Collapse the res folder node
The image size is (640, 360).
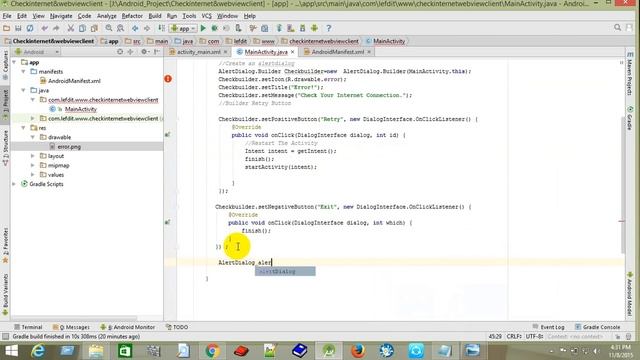pyautogui.click(x=24, y=128)
